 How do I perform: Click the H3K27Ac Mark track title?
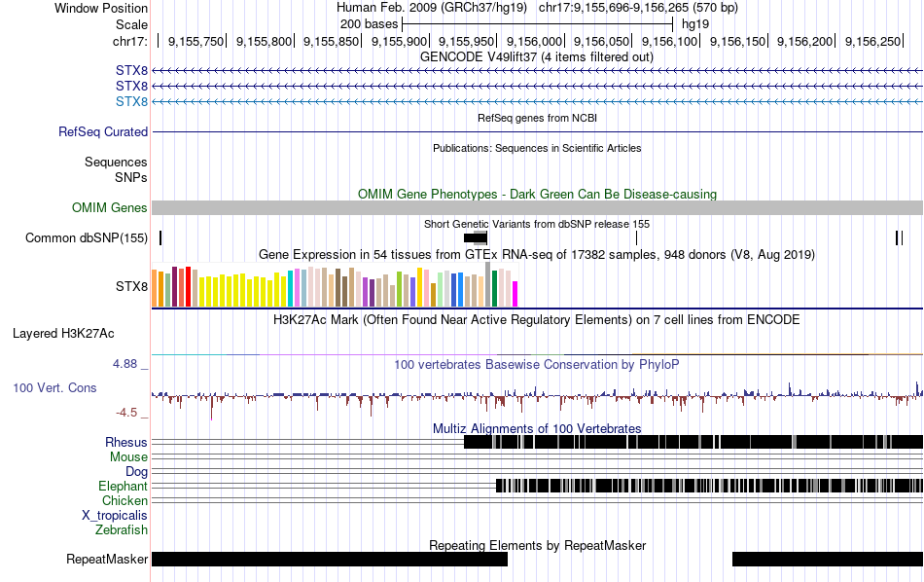click(537, 320)
